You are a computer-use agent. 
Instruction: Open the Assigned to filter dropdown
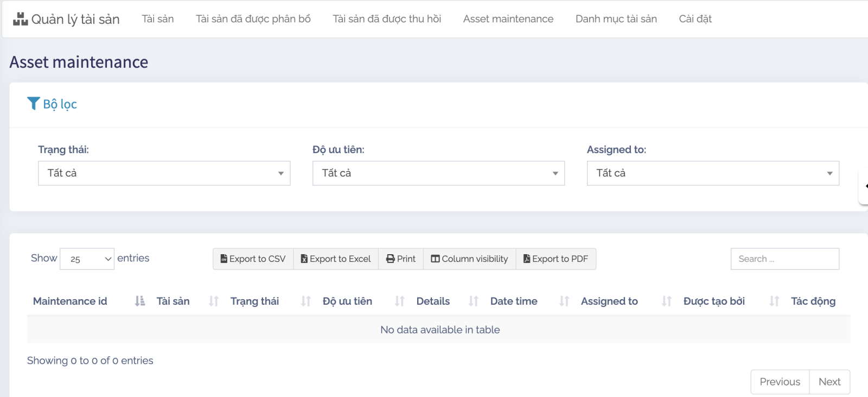pyautogui.click(x=713, y=173)
